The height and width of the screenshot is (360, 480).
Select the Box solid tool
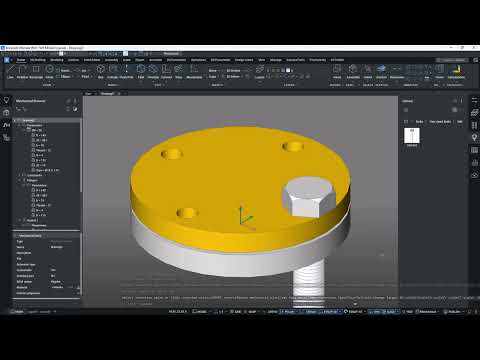pyautogui.click(x=101, y=71)
